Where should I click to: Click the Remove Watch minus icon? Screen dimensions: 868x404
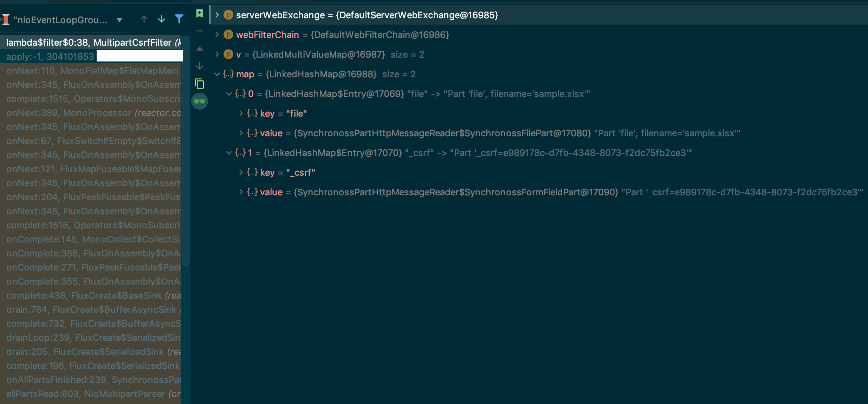coord(200,31)
